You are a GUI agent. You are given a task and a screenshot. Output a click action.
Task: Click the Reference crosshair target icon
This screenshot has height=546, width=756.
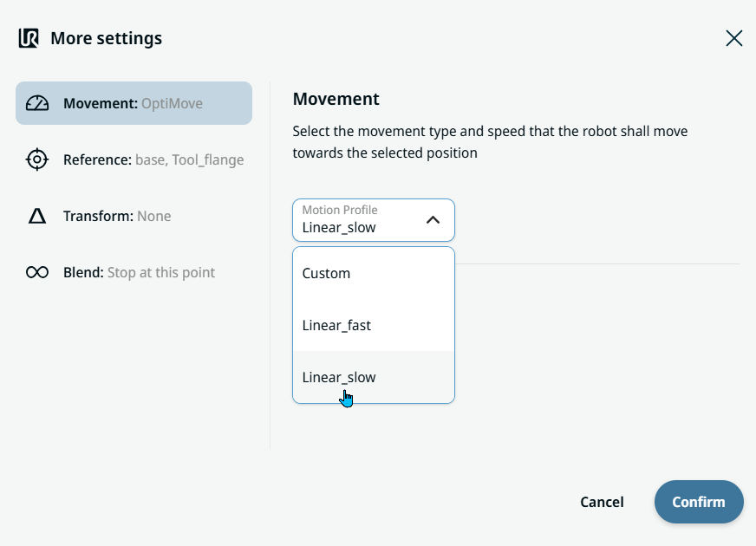(x=37, y=160)
